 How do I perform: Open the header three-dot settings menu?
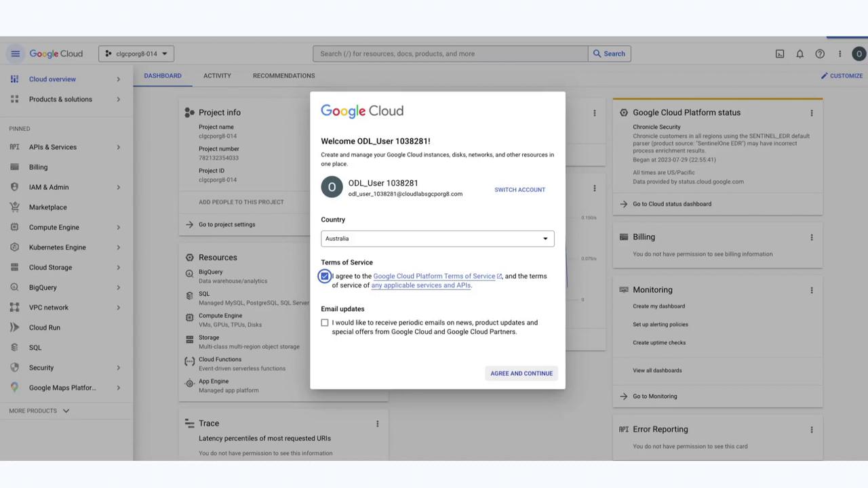(840, 54)
